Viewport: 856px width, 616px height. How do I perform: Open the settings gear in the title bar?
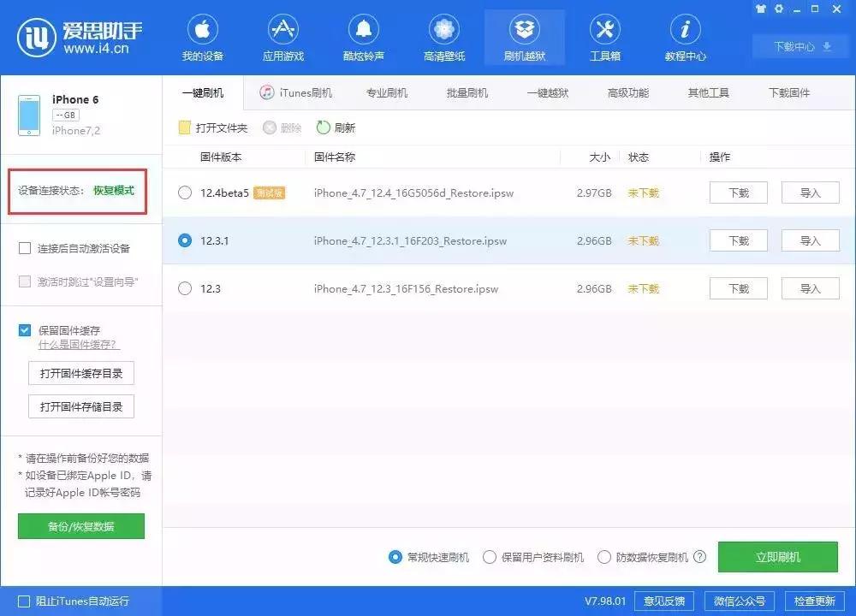pos(777,9)
